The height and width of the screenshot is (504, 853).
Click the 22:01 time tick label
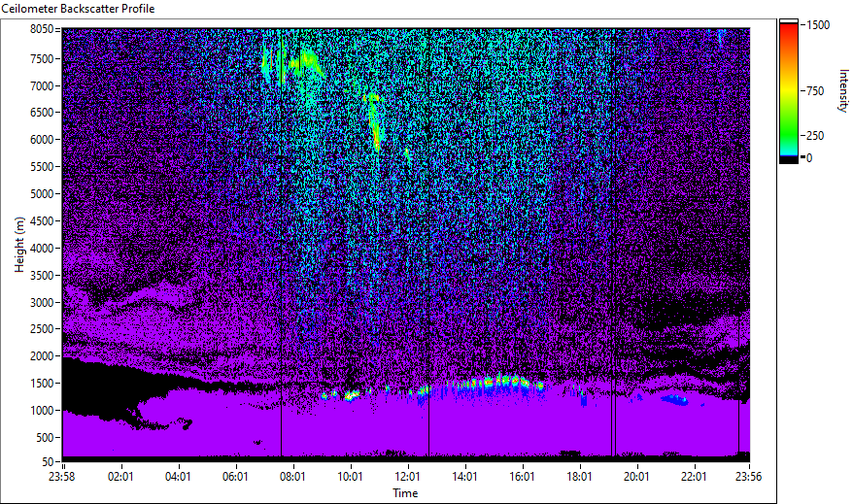coord(694,477)
